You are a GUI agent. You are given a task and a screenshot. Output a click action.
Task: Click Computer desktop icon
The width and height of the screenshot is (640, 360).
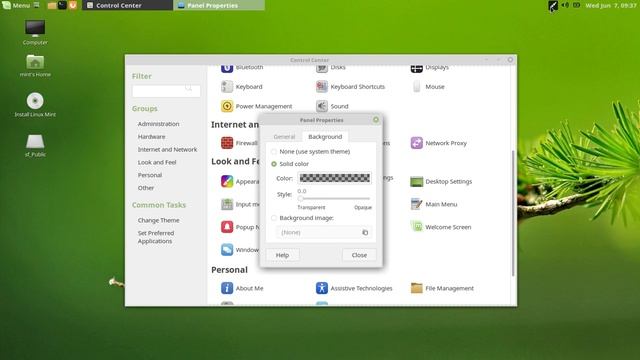coord(35,29)
